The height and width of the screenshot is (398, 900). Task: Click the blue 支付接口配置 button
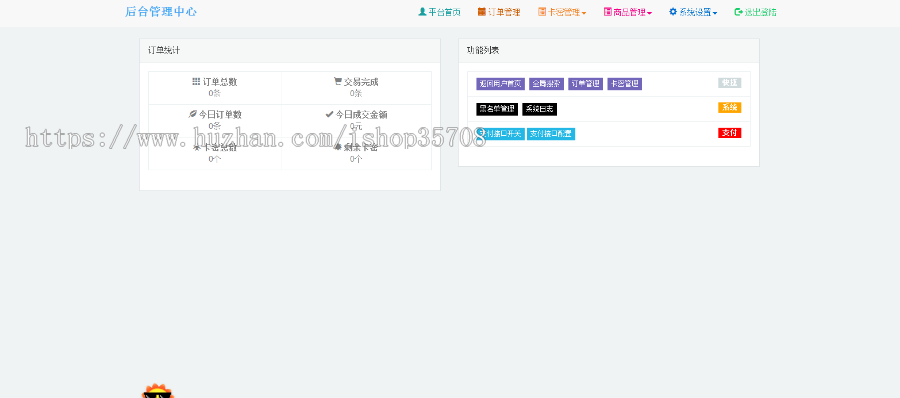[551, 134]
